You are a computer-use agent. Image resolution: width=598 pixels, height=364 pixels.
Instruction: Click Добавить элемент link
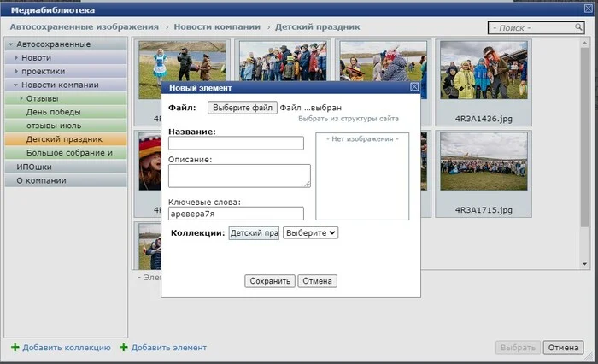[169, 348]
